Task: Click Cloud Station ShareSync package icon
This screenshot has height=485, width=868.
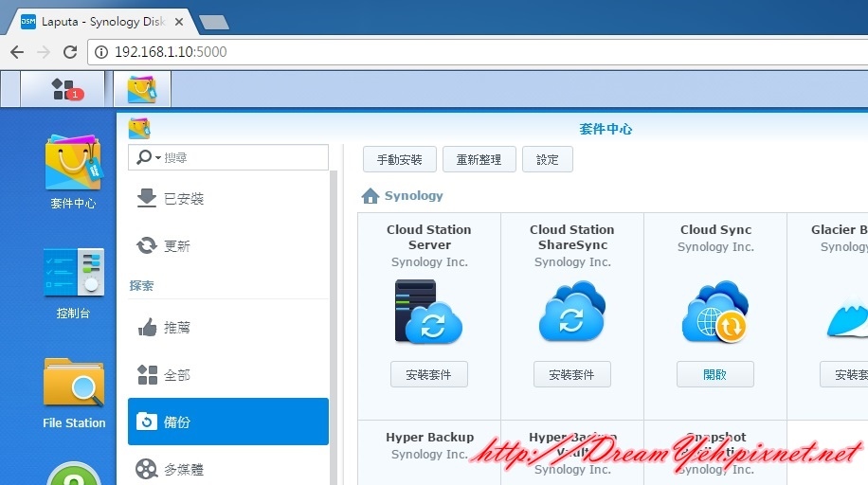Action: [571, 311]
